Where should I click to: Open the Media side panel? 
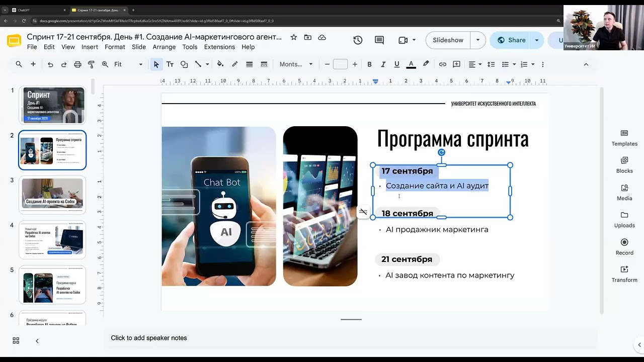click(624, 192)
